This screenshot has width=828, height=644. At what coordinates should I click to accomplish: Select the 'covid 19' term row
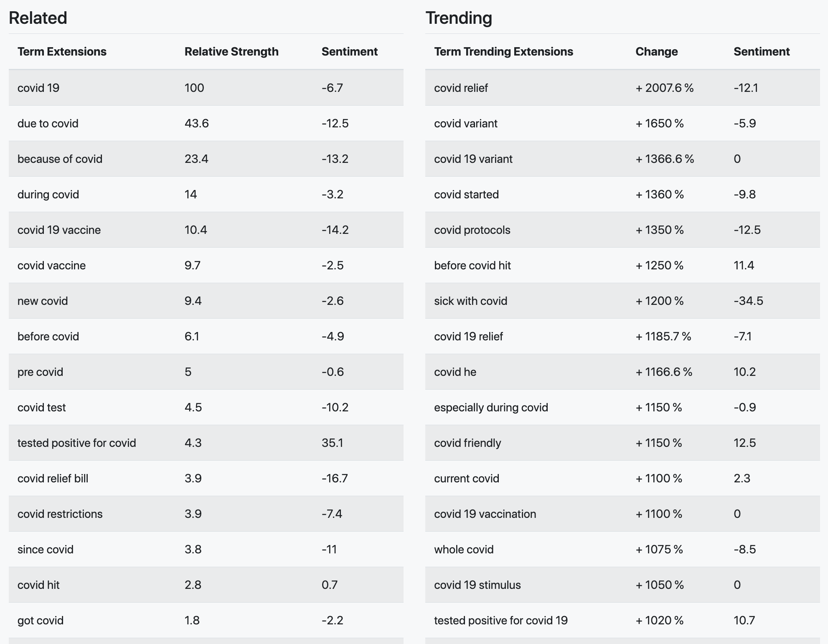pos(206,88)
